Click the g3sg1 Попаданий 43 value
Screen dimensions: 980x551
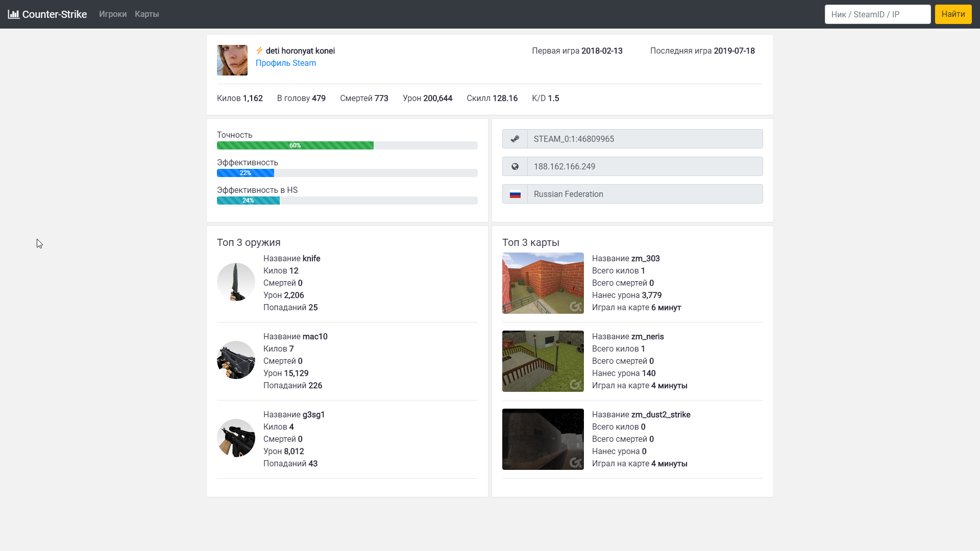tap(290, 464)
